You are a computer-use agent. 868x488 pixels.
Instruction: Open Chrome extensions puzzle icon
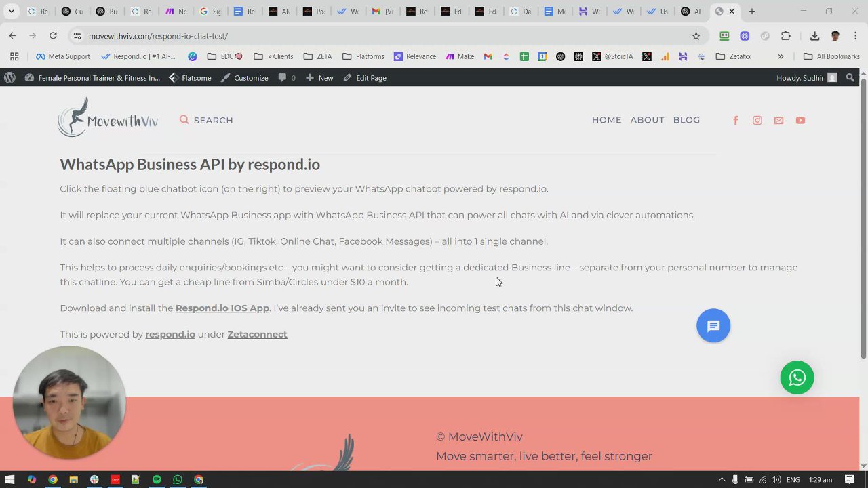[786, 36]
